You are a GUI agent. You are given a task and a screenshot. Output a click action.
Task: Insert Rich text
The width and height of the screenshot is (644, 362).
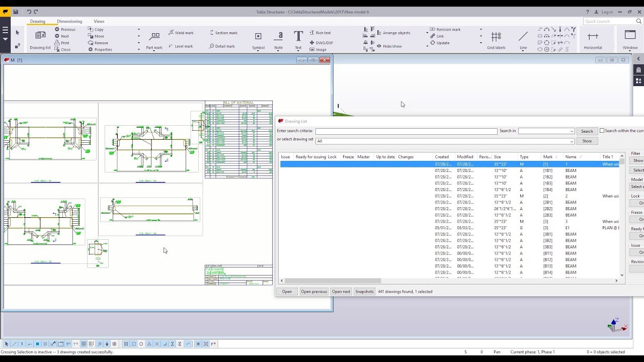point(320,33)
